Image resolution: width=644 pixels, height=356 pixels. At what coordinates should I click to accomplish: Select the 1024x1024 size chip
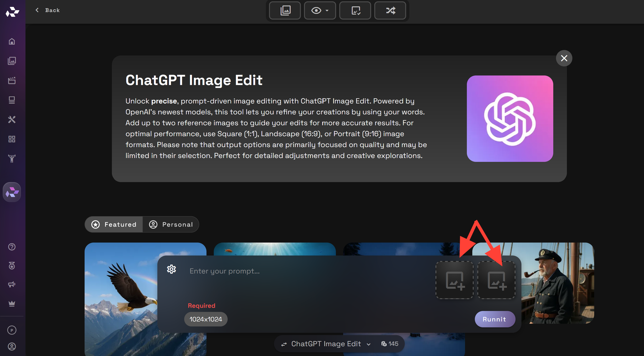point(206,319)
